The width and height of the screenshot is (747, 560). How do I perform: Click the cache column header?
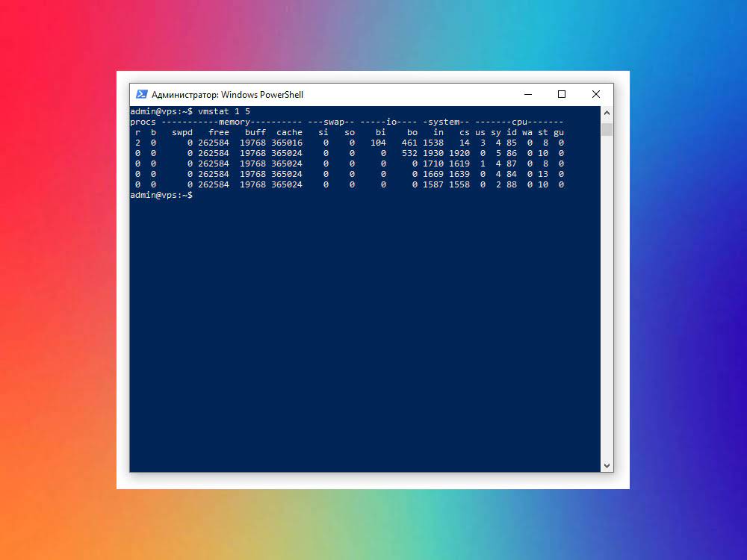click(289, 131)
